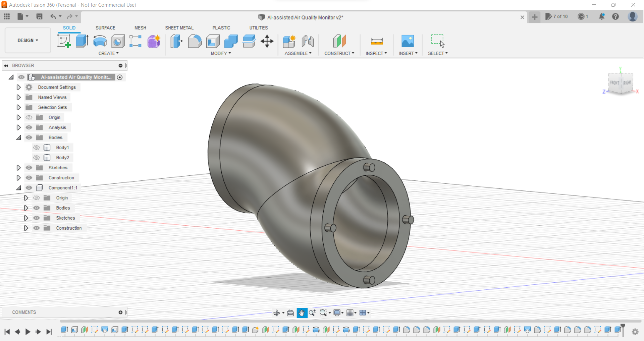Viewport: 644px width, 341px height.
Task: Hide the Component1:1 component
Action: tap(29, 188)
